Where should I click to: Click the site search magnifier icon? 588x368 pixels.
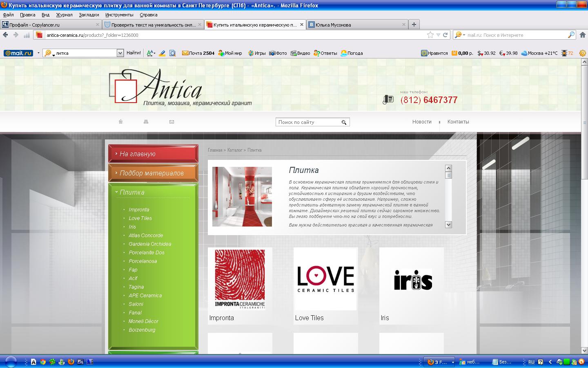[344, 122]
